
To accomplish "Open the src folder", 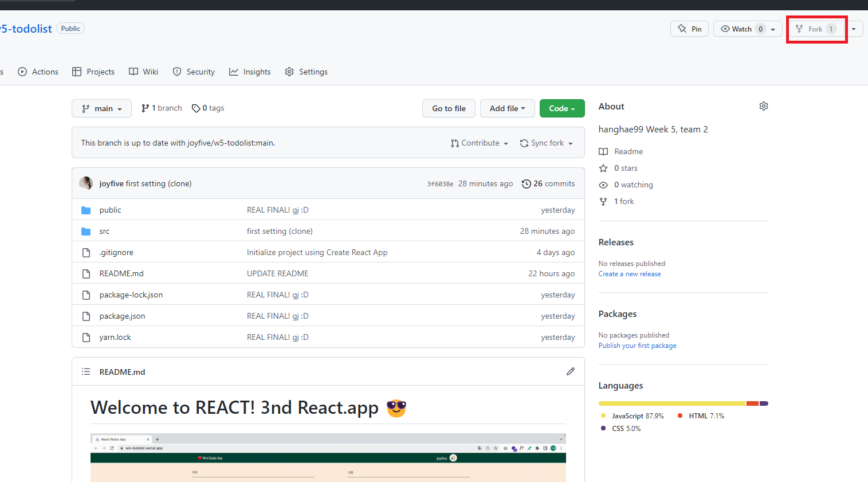I will [104, 231].
